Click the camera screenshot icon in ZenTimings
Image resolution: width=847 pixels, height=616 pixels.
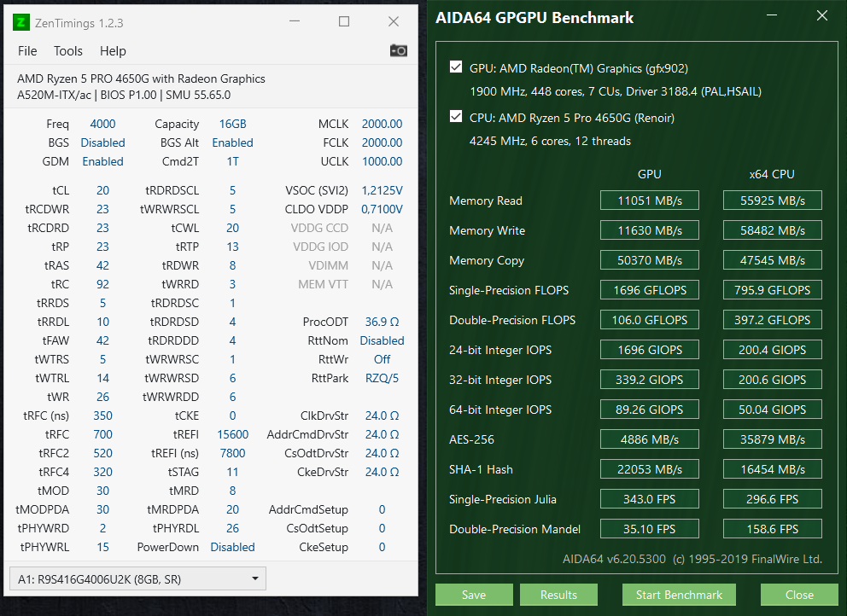pos(399,50)
